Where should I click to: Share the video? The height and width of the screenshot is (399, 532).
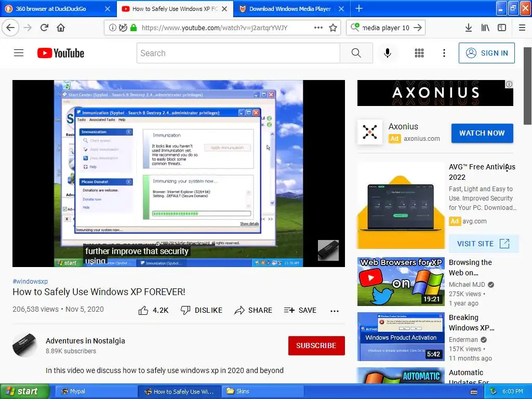click(x=254, y=310)
